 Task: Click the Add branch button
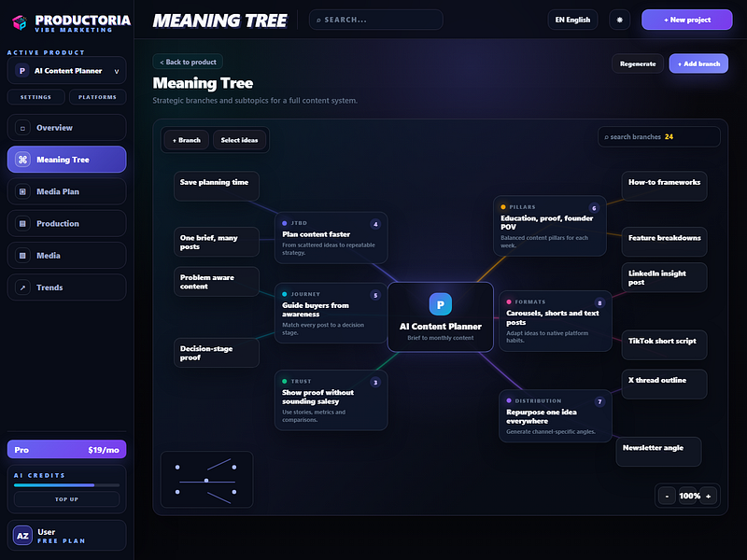[698, 63]
